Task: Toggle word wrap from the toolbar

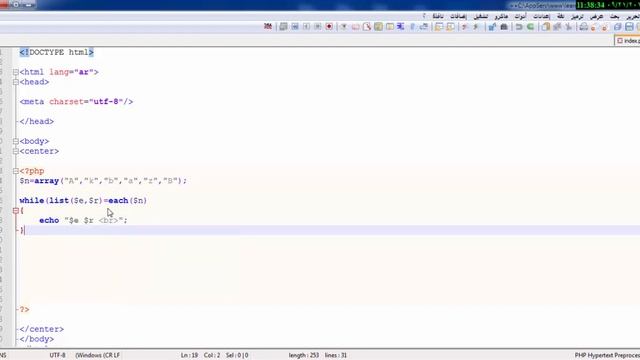Action: pos(424,27)
